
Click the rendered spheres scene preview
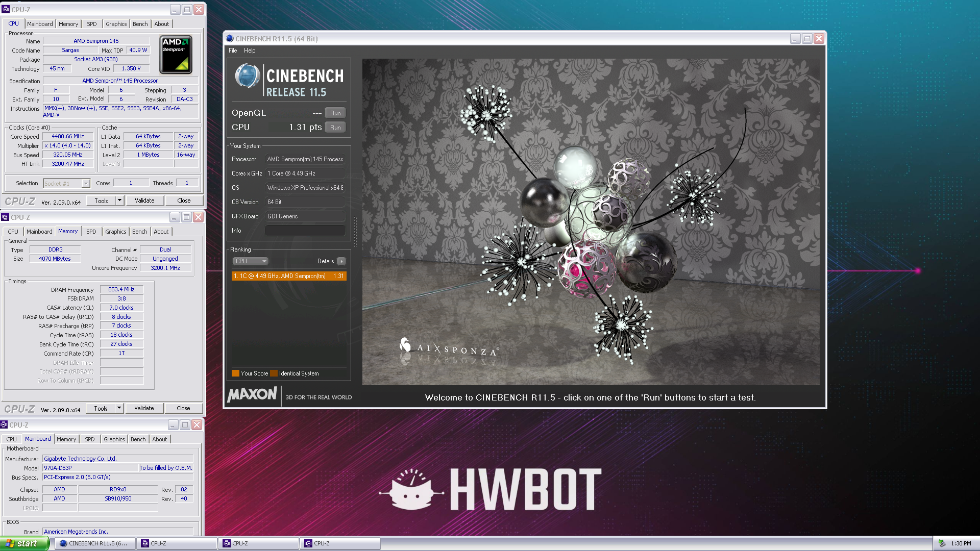tap(591, 222)
